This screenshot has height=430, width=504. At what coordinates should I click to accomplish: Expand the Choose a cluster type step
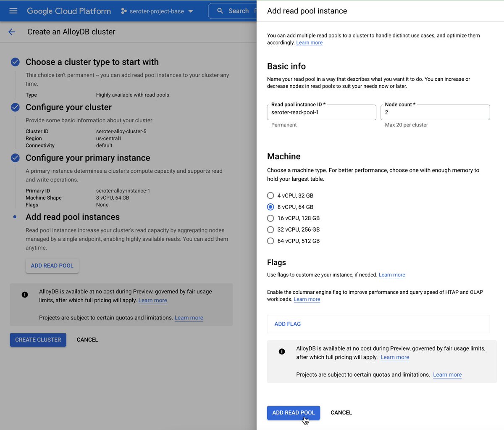92,62
